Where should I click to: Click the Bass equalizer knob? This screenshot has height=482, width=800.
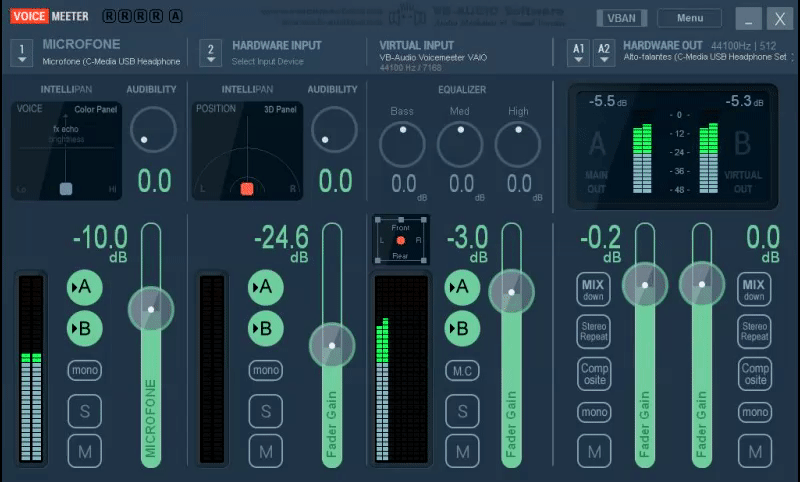[x=402, y=144]
